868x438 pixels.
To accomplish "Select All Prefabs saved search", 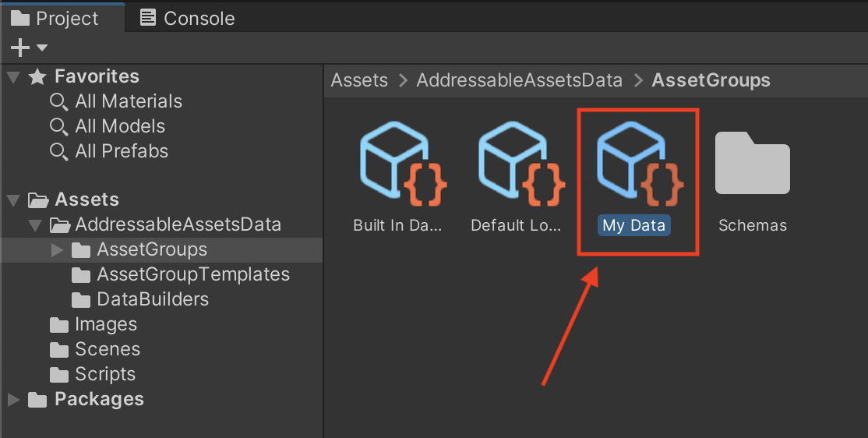I will (x=122, y=151).
